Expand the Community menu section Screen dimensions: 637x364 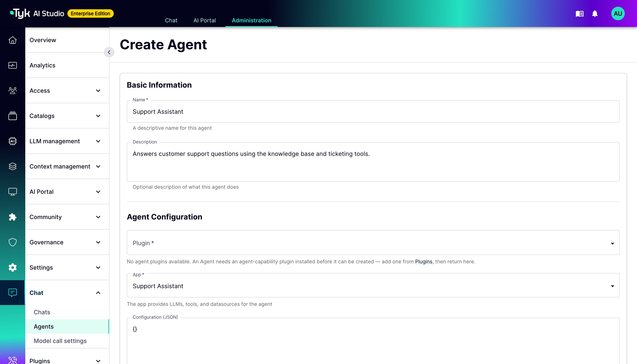tap(67, 217)
